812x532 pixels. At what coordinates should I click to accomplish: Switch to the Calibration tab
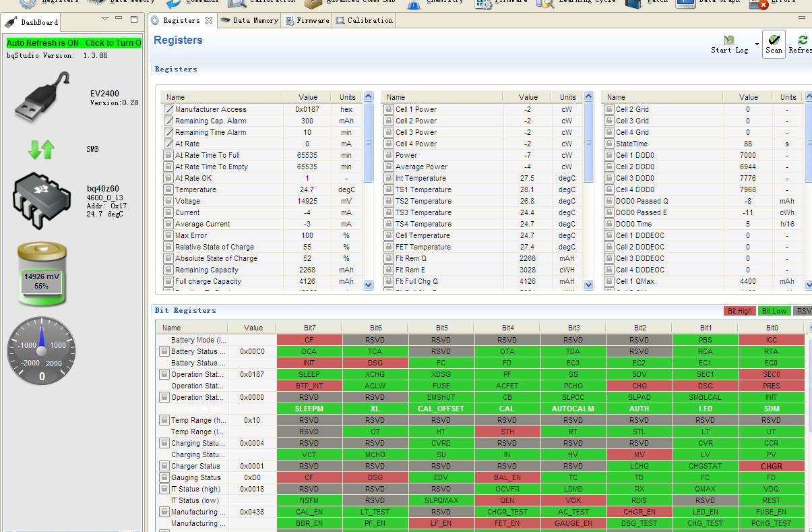tap(364, 21)
